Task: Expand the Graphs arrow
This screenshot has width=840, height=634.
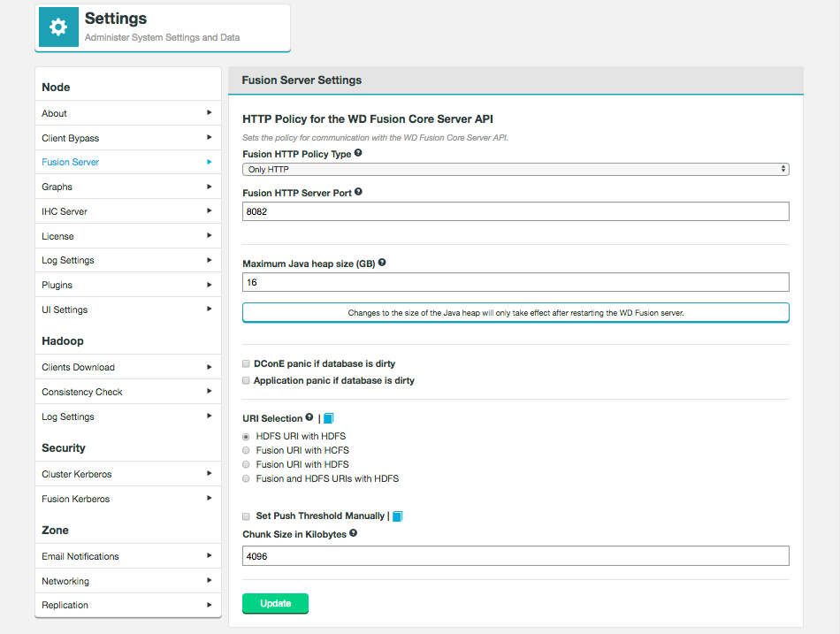Action: 209,187
